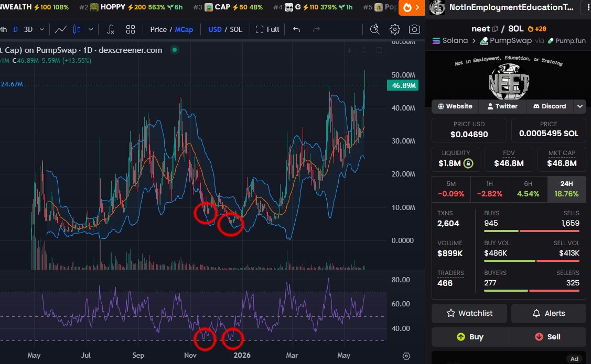Click the Solana logo icon
Screen dimensions: 591x364
tap(436, 41)
